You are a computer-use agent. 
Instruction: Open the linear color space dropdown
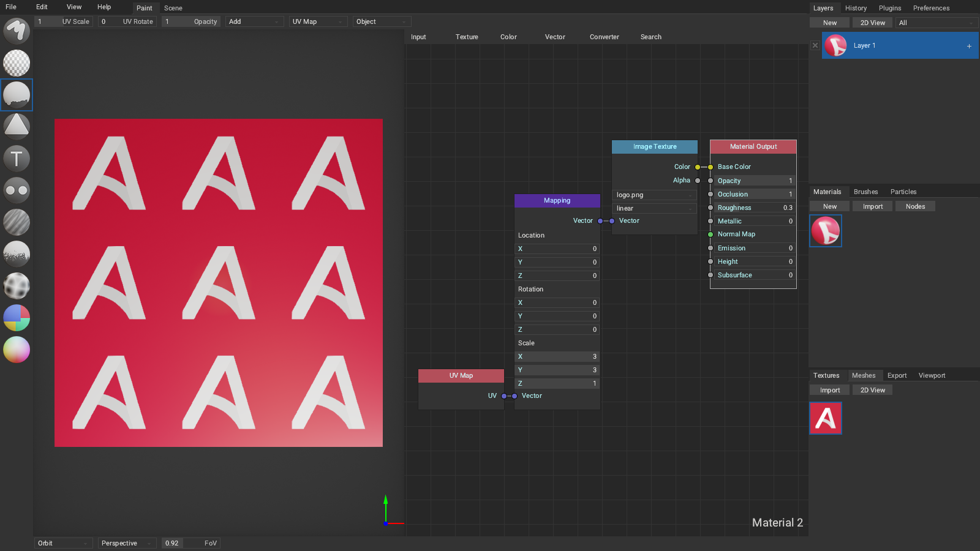(655, 208)
